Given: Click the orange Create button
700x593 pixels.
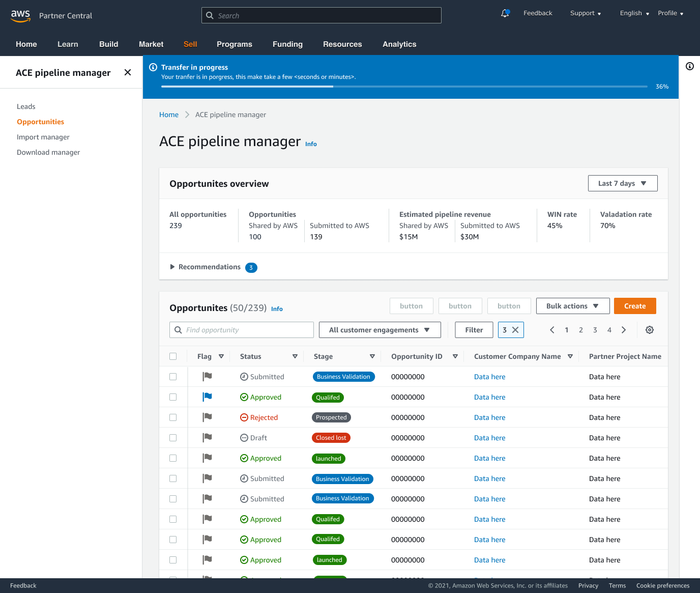Looking at the screenshot, I should pos(635,306).
